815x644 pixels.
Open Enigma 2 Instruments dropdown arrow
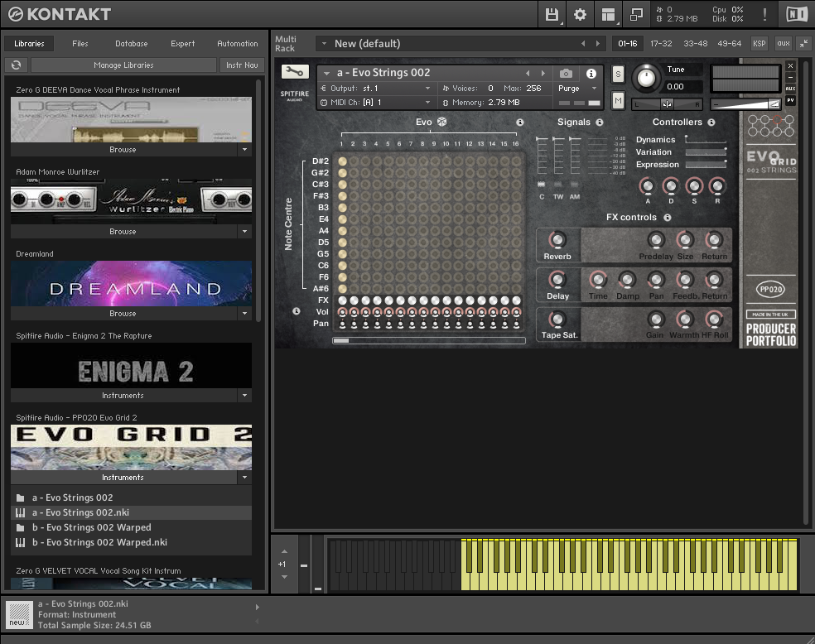(244, 396)
